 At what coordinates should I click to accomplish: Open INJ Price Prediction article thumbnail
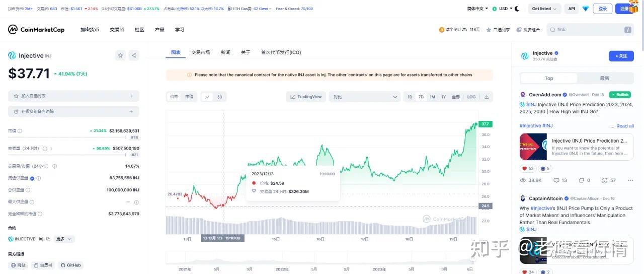click(x=533, y=147)
